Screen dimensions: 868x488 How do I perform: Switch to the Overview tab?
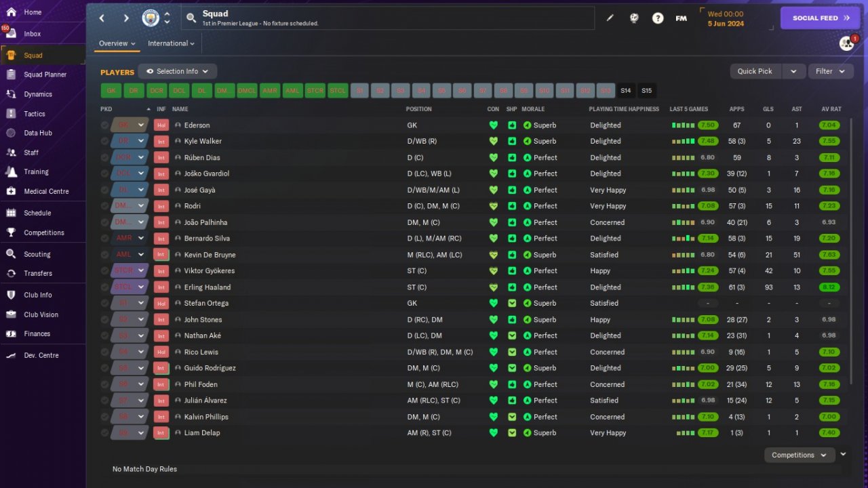click(x=117, y=43)
